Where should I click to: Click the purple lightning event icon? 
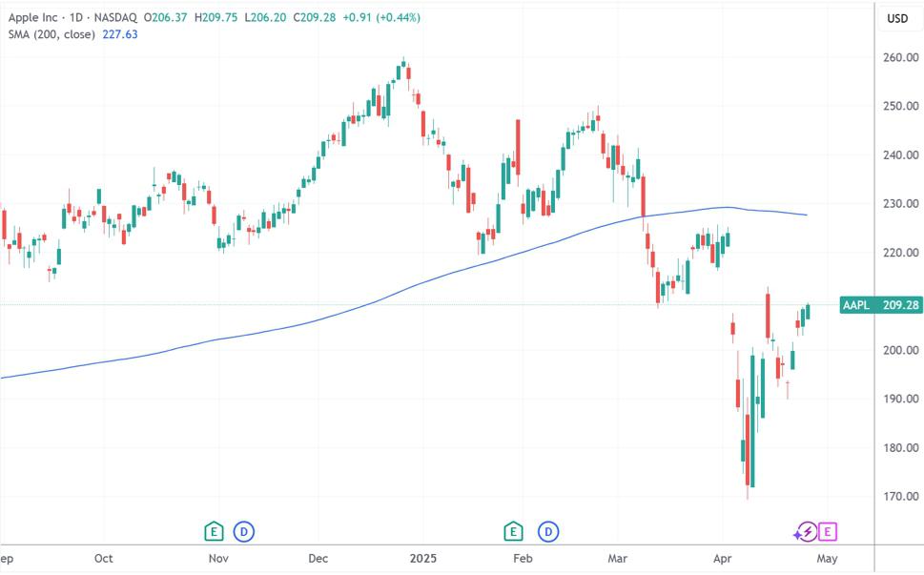pos(806,531)
